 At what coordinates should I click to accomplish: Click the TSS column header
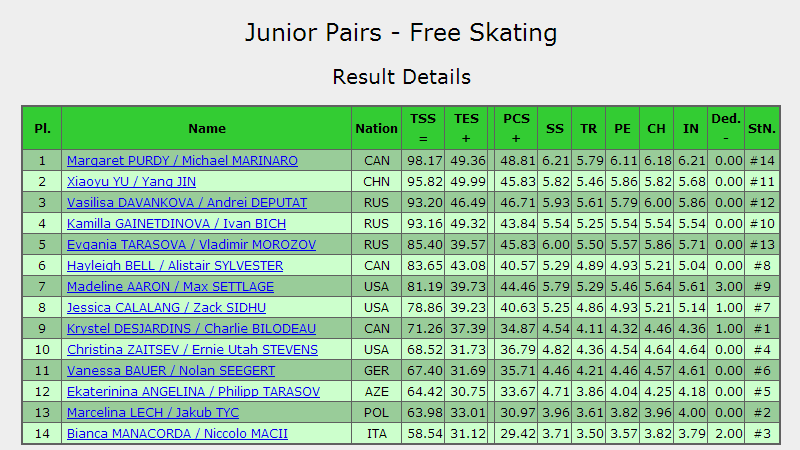423,128
